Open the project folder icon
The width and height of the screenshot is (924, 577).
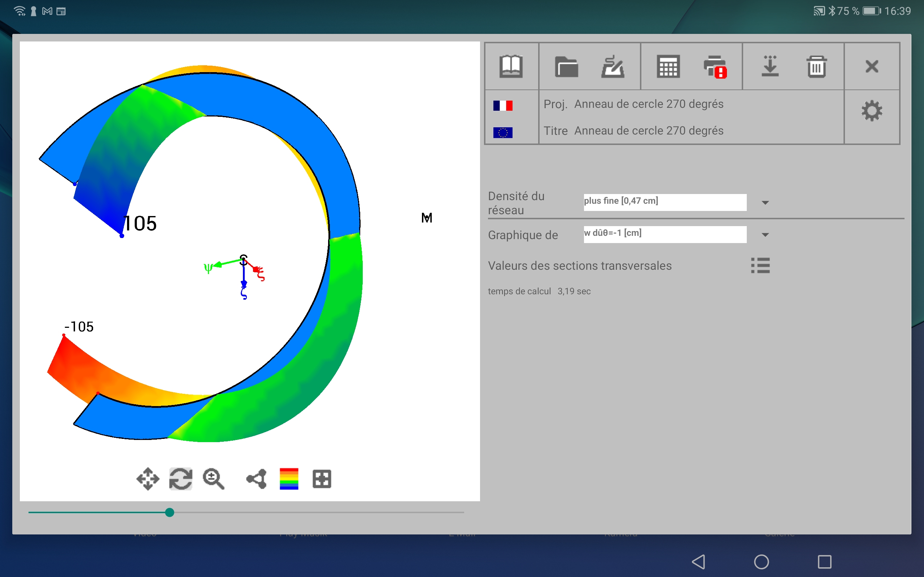coord(566,67)
